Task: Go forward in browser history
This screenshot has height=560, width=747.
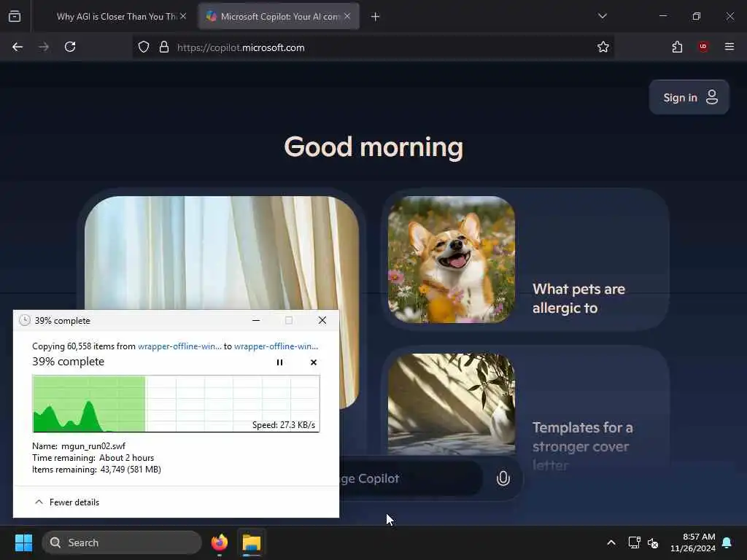Action: pos(44,47)
